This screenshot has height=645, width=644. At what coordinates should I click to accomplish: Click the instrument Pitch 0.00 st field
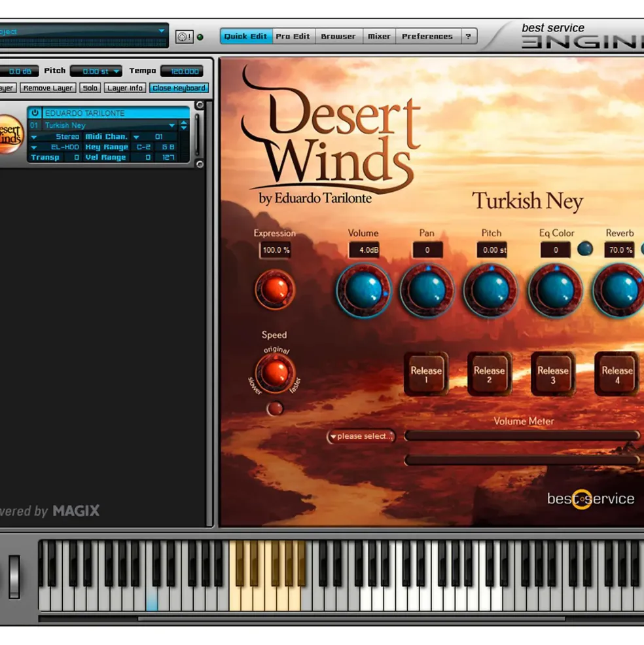pos(492,250)
